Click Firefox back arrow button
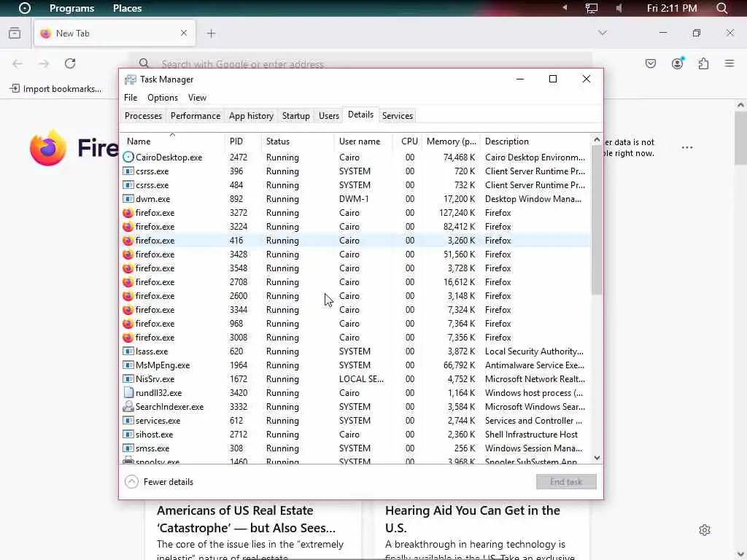 [18, 64]
